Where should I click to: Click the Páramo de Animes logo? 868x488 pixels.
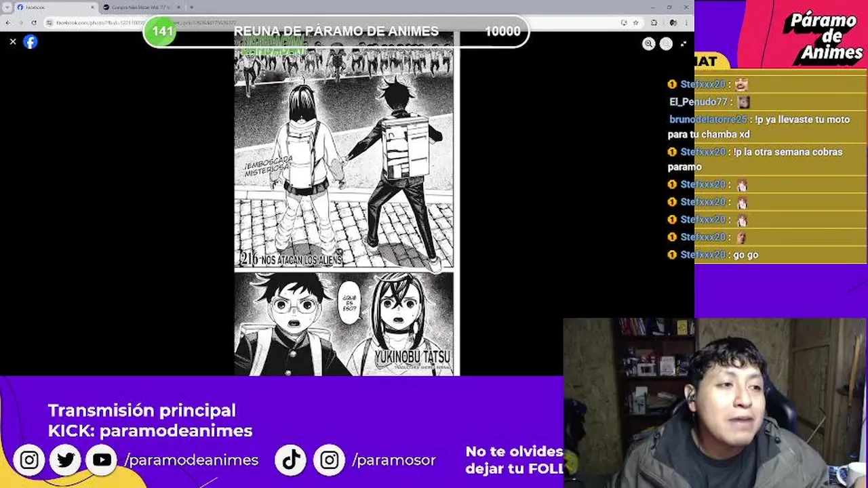click(x=823, y=37)
